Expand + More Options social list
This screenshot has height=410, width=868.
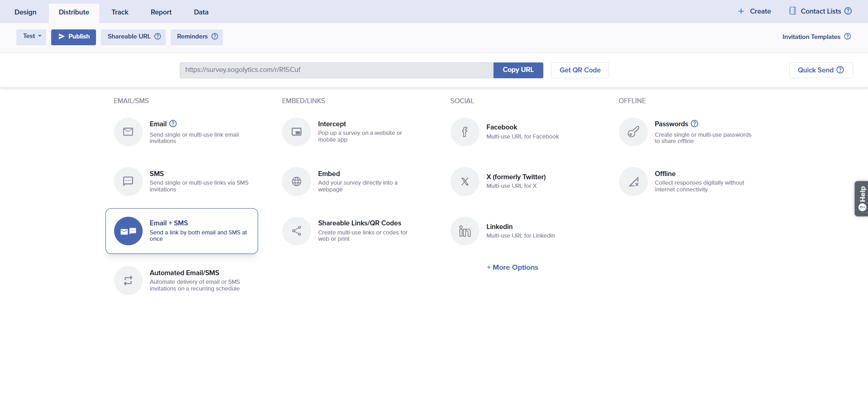click(x=513, y=267)
